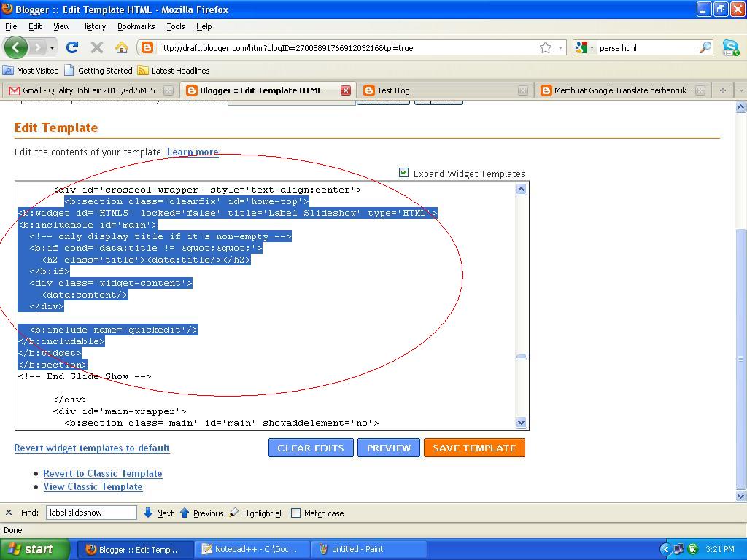Switch to the Test Blog tab
747x560 pixels.
pos(444,90)
